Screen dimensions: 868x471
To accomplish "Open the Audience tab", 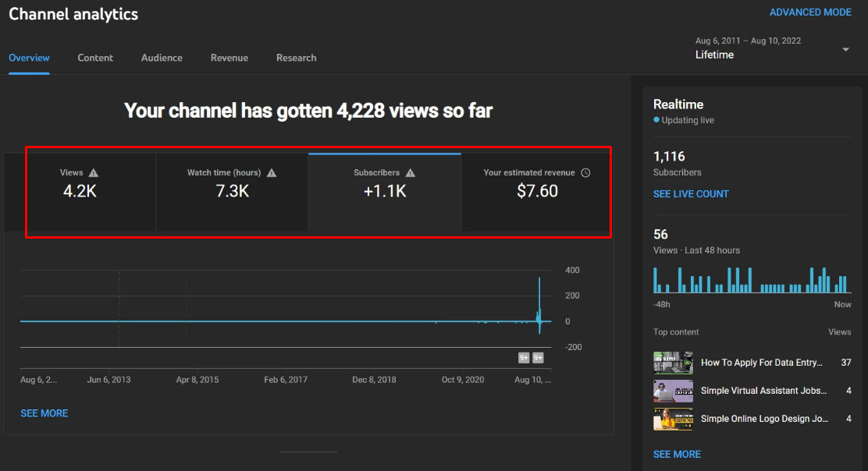I will pyautogui.click(x=162, y=58).
